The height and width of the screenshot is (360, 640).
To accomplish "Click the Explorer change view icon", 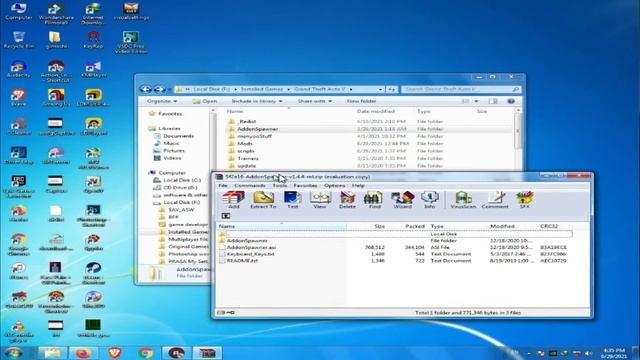I will tap(465, 101).
